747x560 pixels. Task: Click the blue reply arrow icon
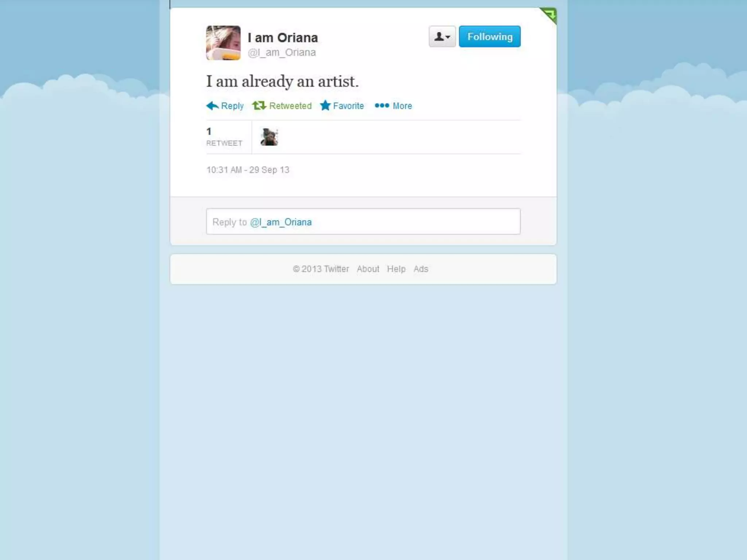coord(212,106)
